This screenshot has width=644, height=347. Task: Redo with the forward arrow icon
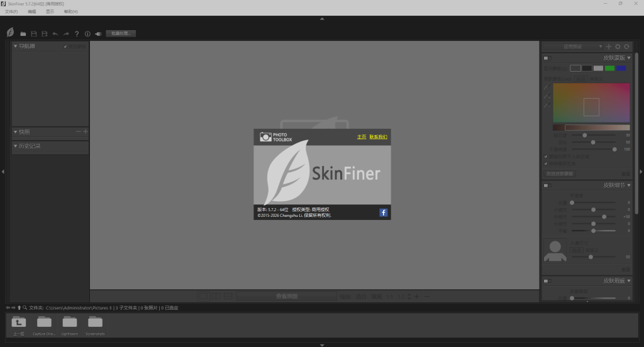(66, 34)
